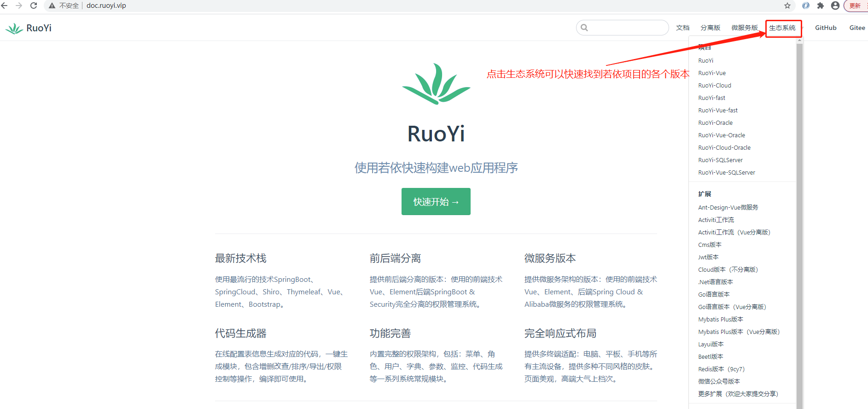Select RuoYi in the project list

[705, 60]
